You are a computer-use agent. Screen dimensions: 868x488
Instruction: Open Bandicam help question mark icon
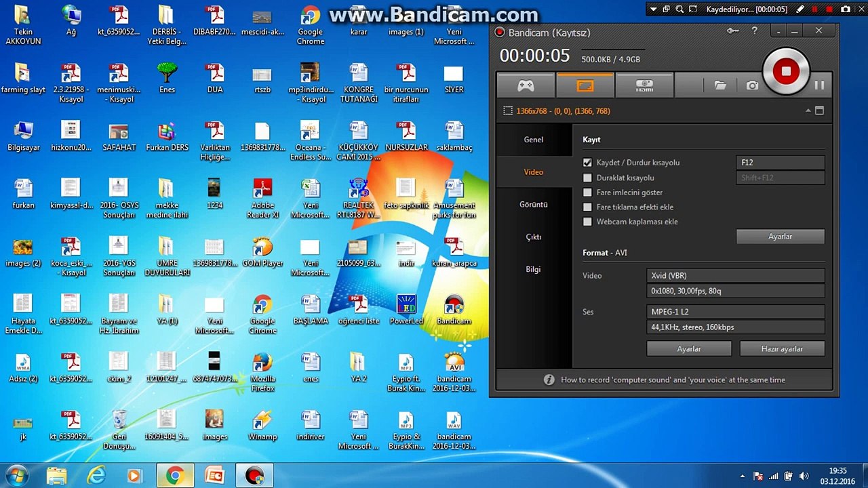[x=754, y=30]
